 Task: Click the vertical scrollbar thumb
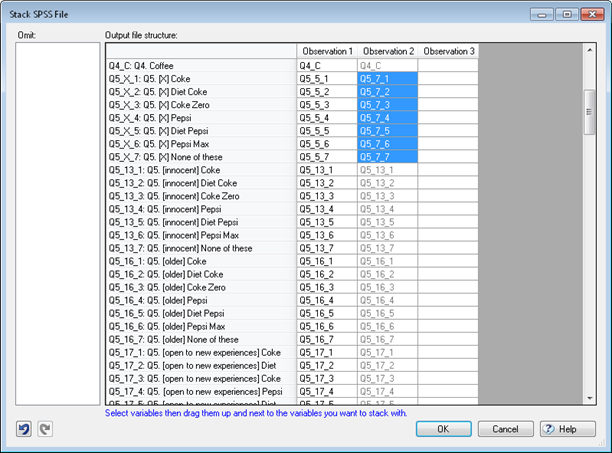coord(589,112)
